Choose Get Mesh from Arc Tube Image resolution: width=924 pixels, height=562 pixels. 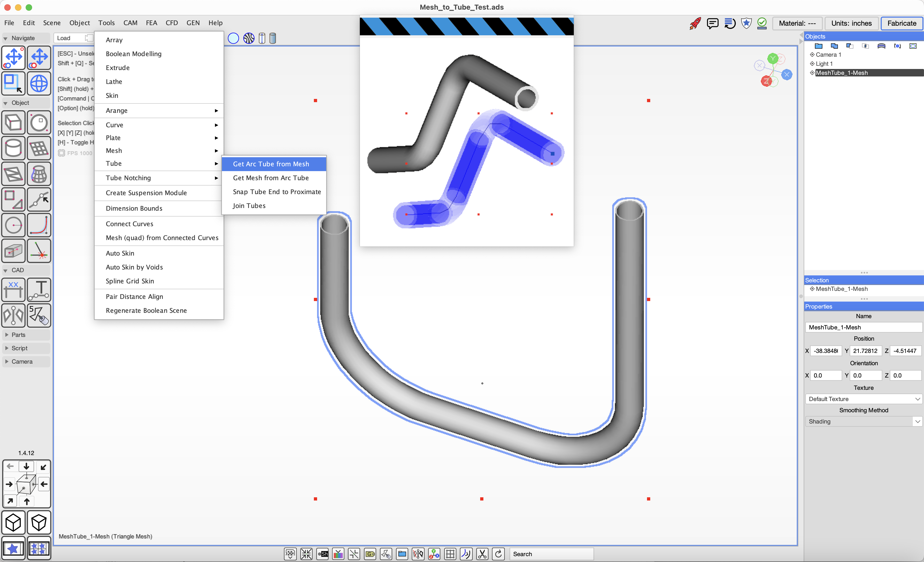[x=271, y=178]
